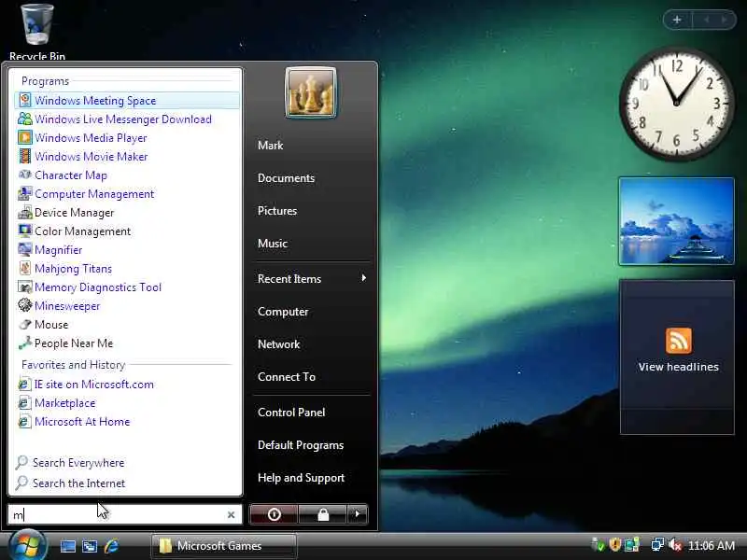
Task: Click the People Near Me icon
Action: pos(25,343)
